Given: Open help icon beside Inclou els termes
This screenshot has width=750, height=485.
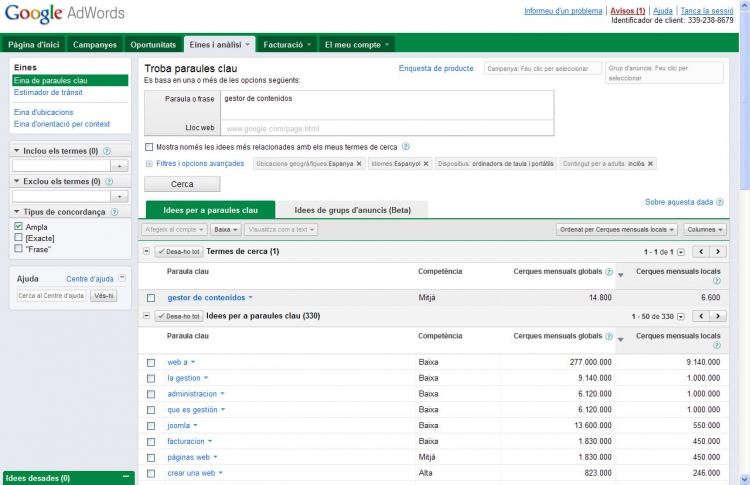Looking at the screenshot, I should point(107,151).
